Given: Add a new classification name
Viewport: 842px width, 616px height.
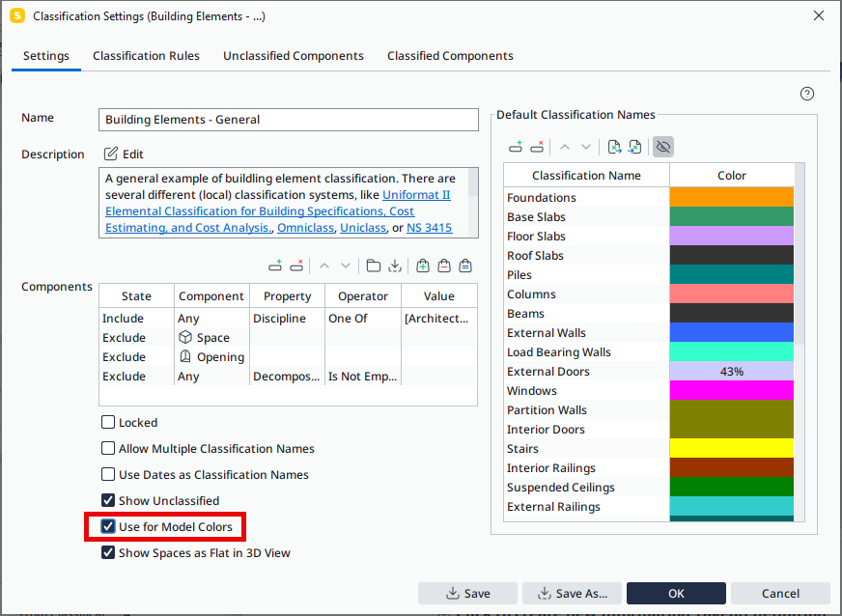Looking at the screenshot, I should (516, 146).
